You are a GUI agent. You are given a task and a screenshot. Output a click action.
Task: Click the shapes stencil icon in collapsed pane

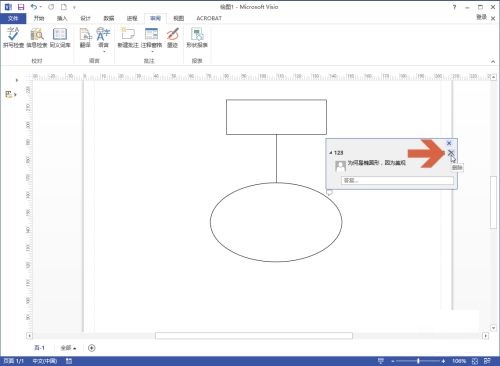pyautogui.click(x=9, y=95)
